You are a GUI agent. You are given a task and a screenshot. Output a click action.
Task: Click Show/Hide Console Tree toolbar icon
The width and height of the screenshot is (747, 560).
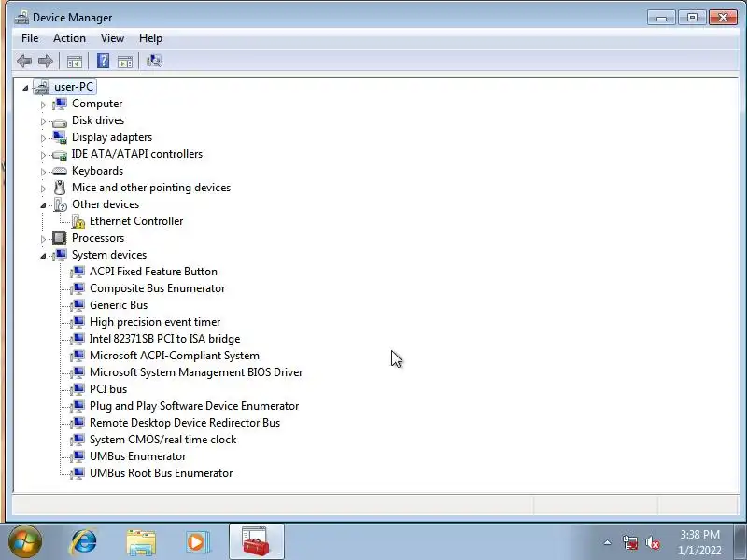click(x=75, y=61)
